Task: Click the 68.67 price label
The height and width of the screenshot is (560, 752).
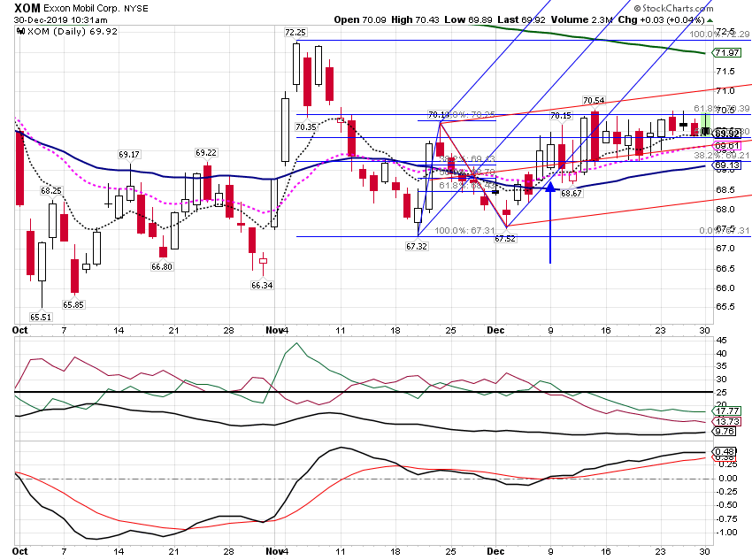Action: point(572,193)
